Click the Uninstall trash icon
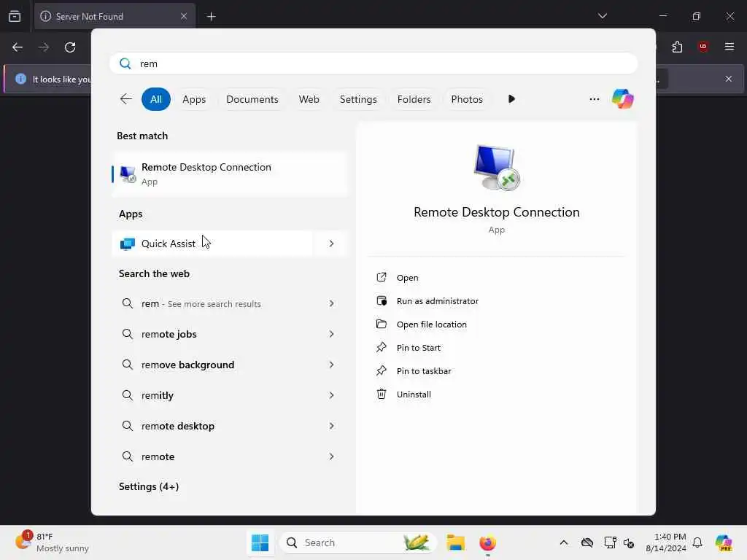The image size is (747, 560). pyautogui.click(x=381, y=394)
